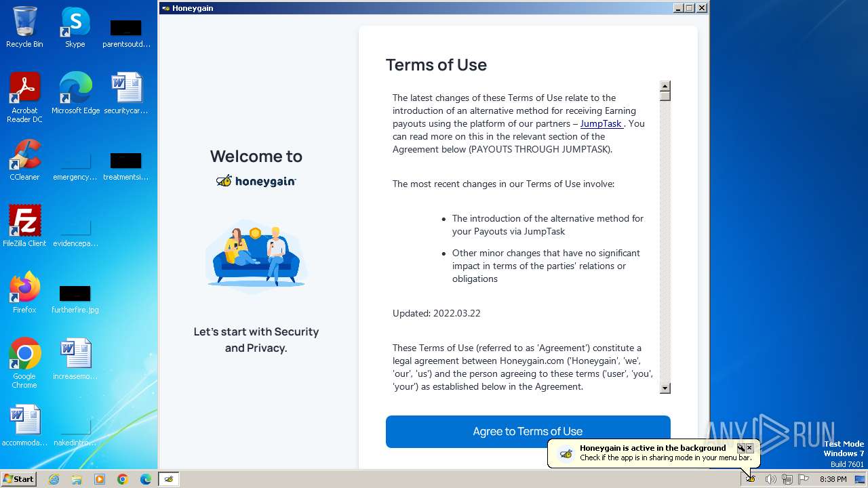Click the scroll up arrow in terms
The image size is (868, 488).
point(665,86)
